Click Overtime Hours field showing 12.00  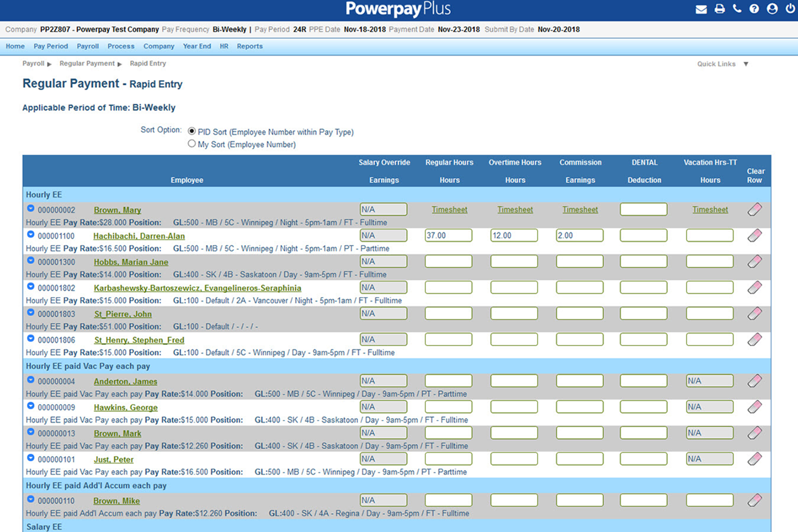click(x=514, y=235)
